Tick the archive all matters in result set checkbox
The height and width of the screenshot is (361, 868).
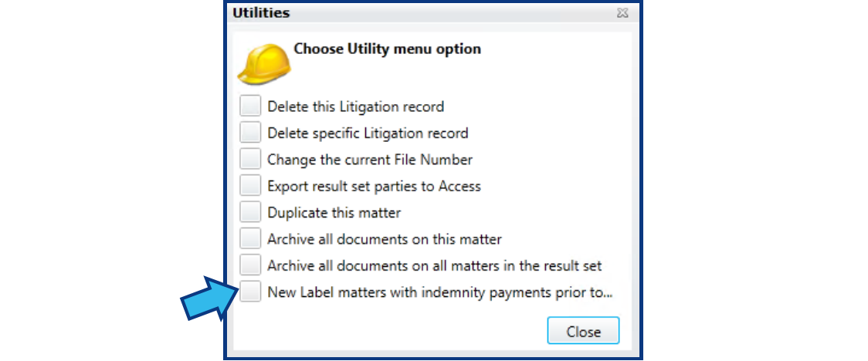(250, 265)
